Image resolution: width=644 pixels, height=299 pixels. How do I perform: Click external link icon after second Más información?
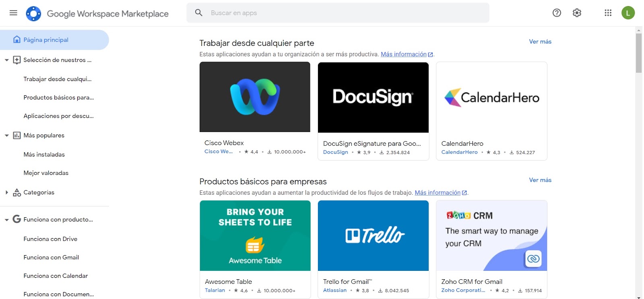tap(464, 193)
